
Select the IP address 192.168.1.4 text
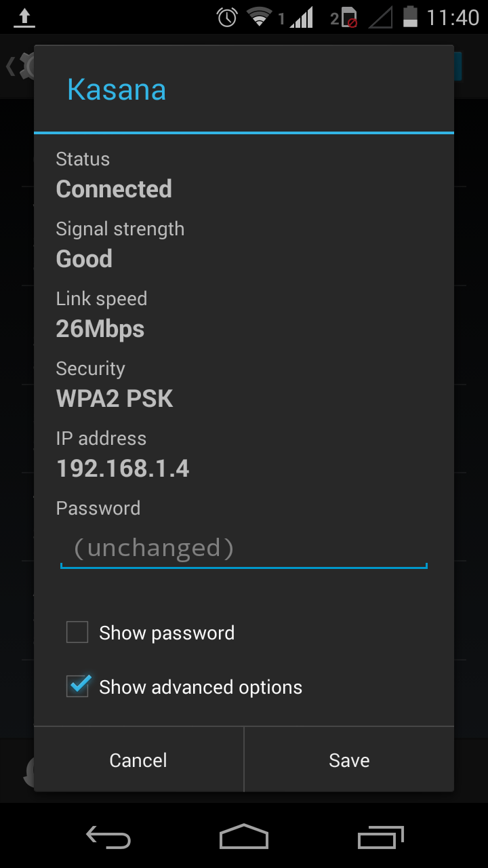point(123,468)
